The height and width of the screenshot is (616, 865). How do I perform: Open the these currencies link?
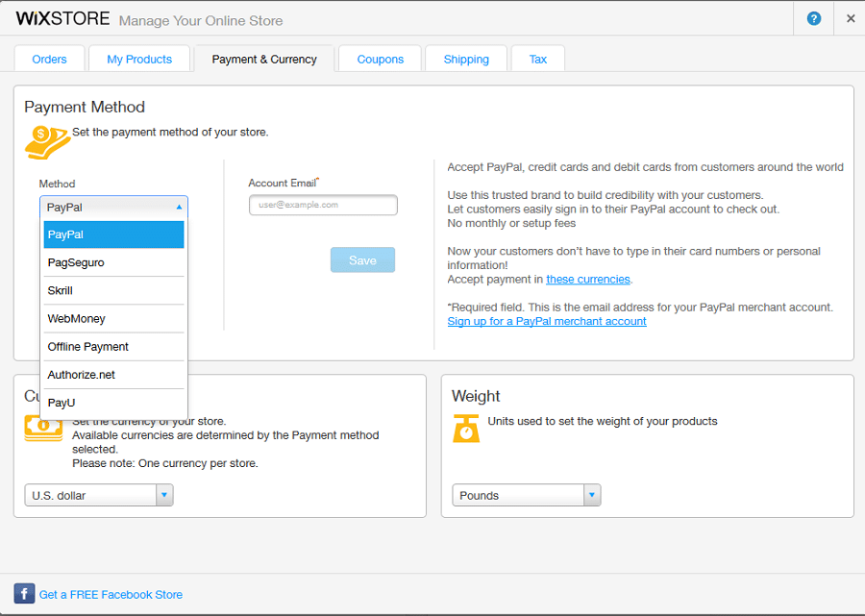(x=588, y=280)
